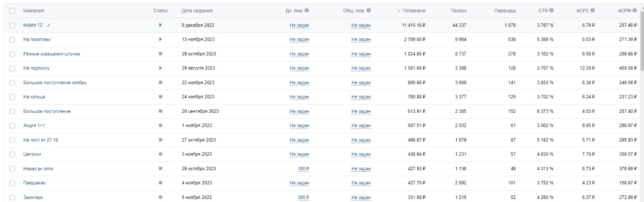Select the Предзаказ campaign checkbox
This screenshot has height=202, width=644.
[x=13, y=183]
